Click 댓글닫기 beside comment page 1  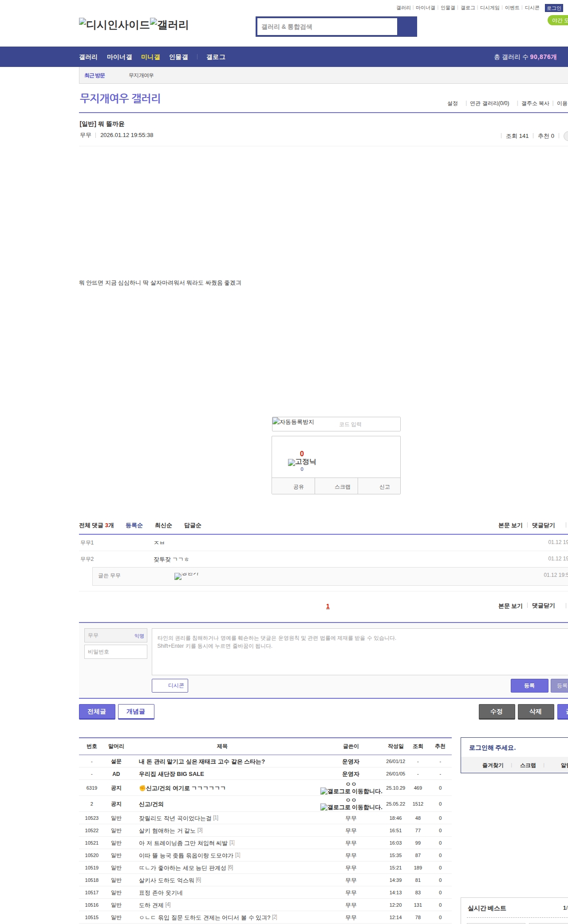[544, 606]
